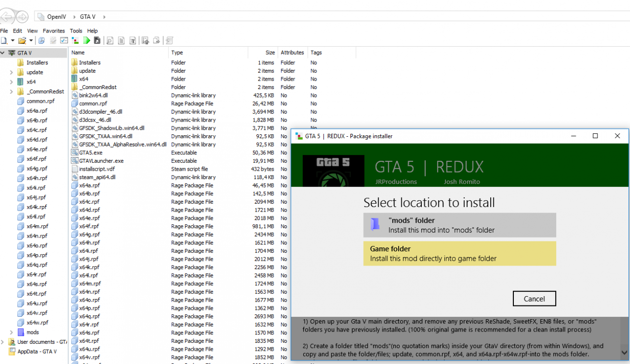Image resolution: width=630 pixels, height=364 pixels.
Task: Select d3dcompiler_46.dll in file list
Action: pyautogui.click(x=100, y=112)
